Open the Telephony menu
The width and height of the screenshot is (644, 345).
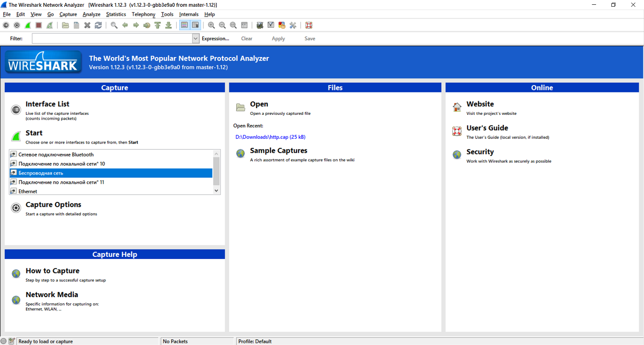[144, 14]
